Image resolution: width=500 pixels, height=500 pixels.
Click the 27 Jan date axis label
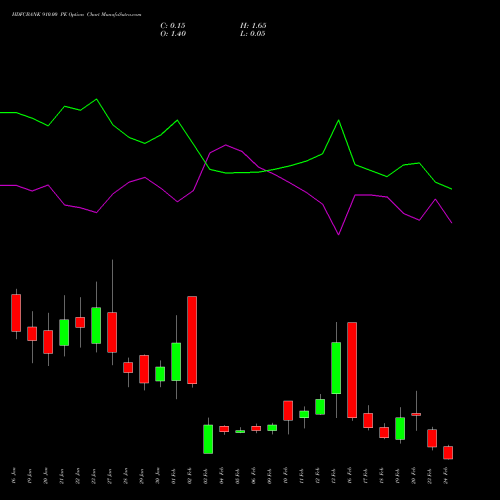pyautogui.click(x=110, y=476)
